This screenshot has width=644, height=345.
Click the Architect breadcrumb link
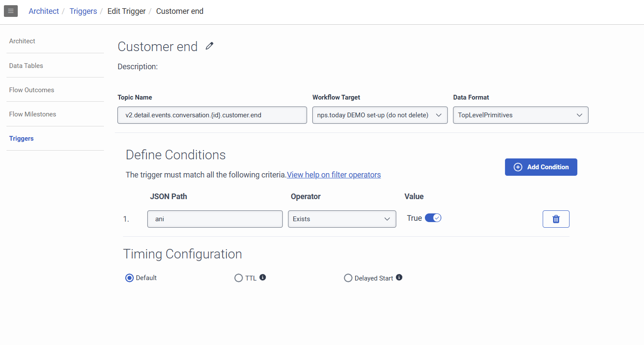[x=44, y=11]
